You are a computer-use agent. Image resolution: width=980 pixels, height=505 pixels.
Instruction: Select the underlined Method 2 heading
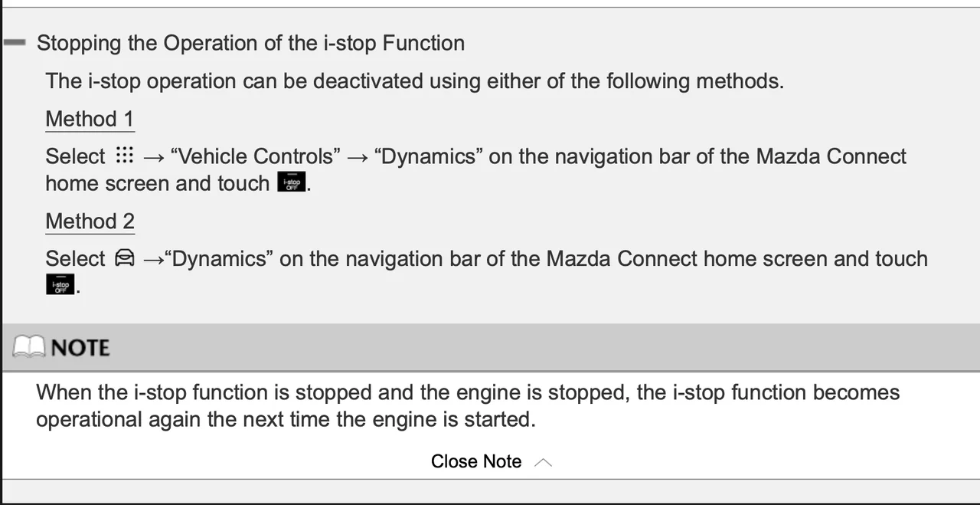[x=90, y=221]
